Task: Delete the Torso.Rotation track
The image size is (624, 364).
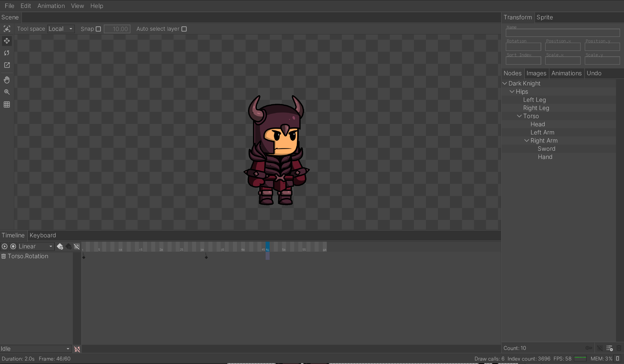Action: [3, 256]
